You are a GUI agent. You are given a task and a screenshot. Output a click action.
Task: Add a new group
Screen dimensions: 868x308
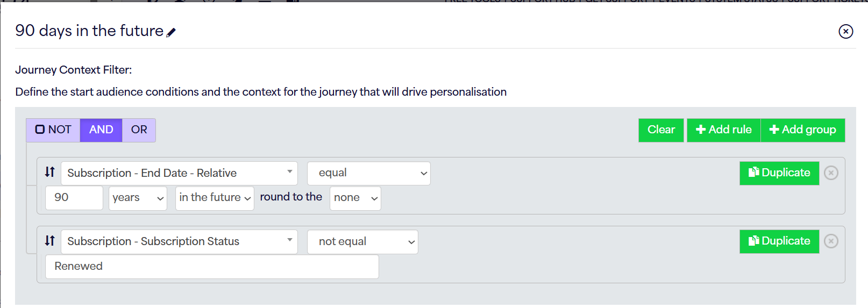click(802, 130)
